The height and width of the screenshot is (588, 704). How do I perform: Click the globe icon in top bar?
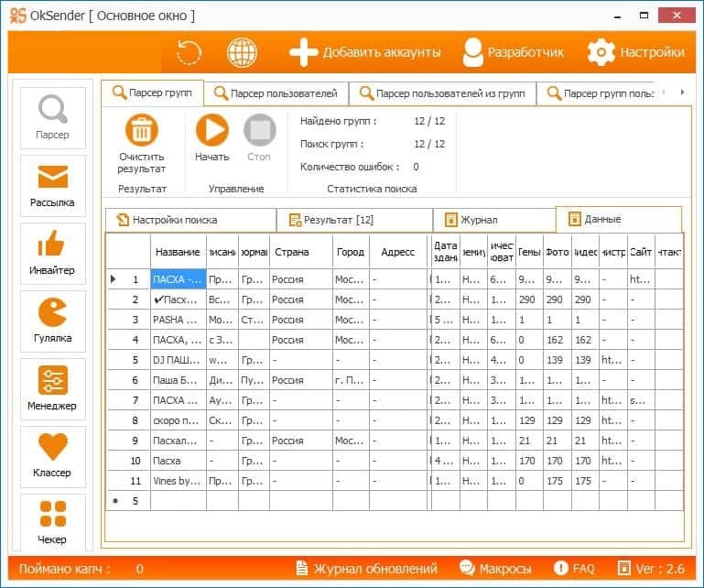242,52
